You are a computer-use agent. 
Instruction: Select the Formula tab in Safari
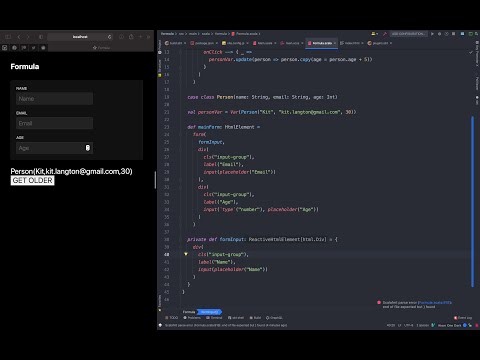tap(101, 48)
